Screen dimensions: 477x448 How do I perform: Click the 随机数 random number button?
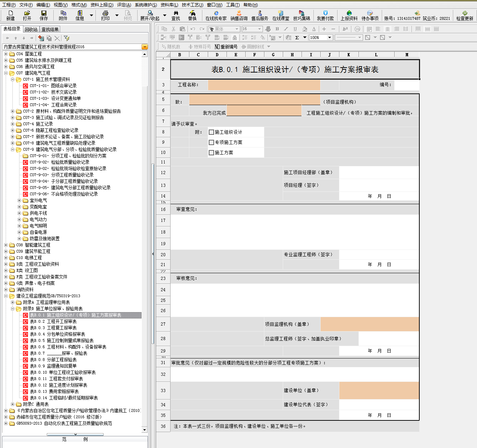click(171, 47)
